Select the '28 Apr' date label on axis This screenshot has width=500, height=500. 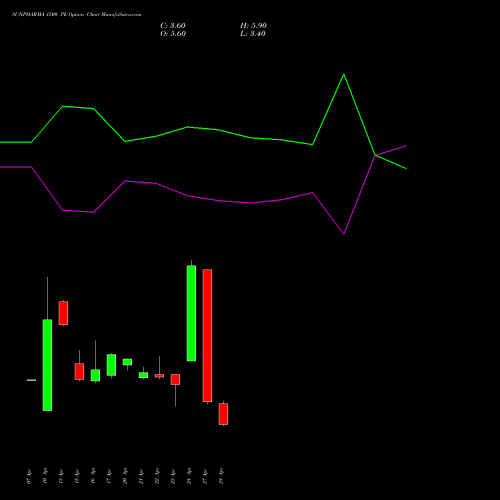click(x=221, y=476)
